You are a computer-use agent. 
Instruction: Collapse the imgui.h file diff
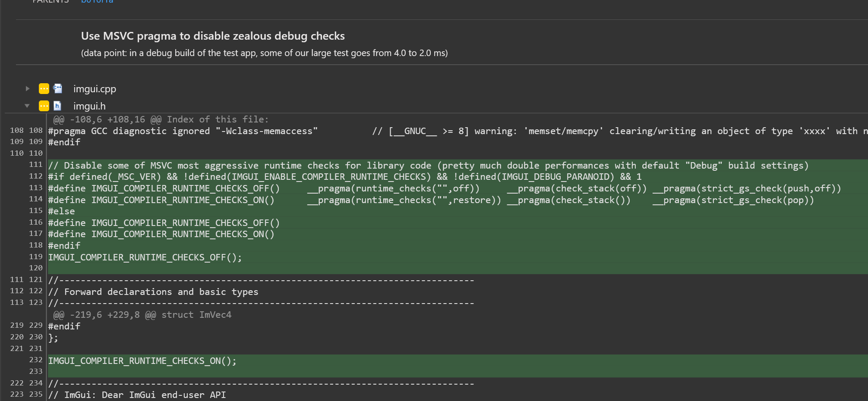[27, 106]
